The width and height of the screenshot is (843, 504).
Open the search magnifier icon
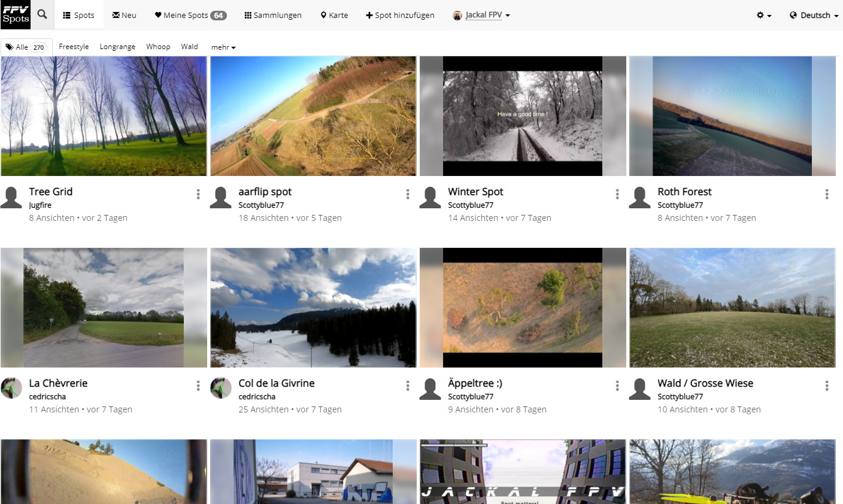42,14
